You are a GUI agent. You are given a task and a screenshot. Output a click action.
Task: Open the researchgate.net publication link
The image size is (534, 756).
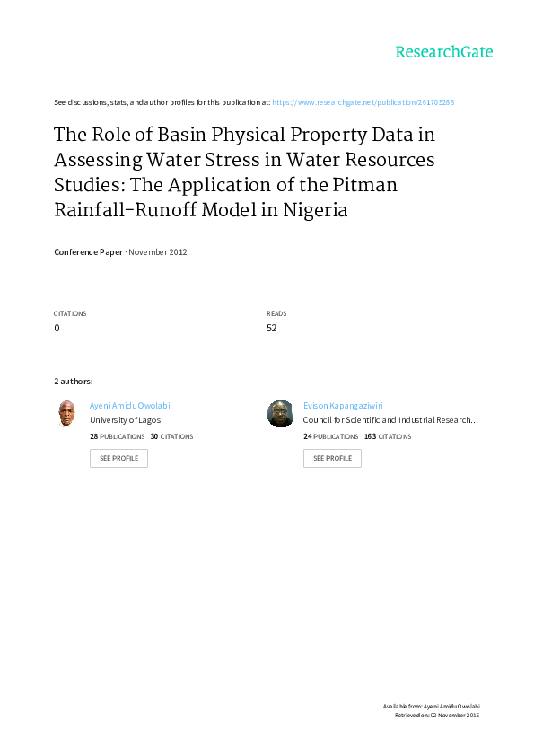[363, 102]
